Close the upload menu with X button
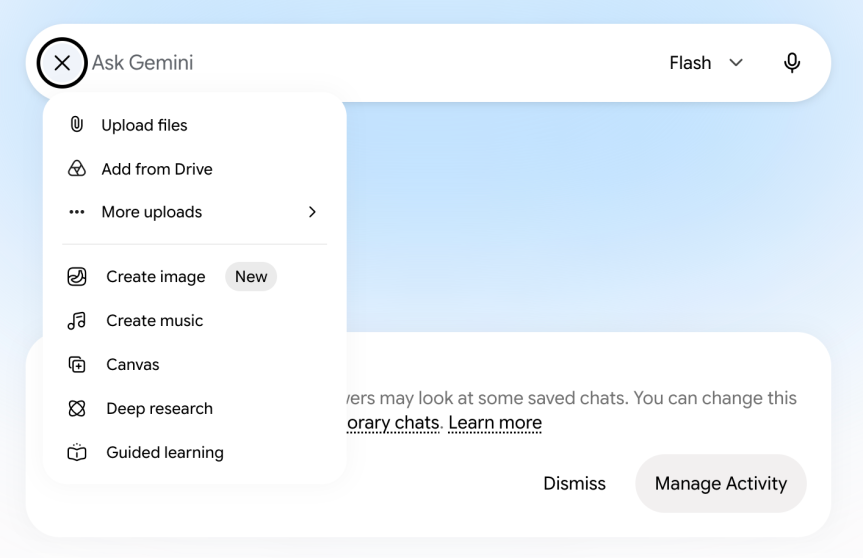 point(62,63)
